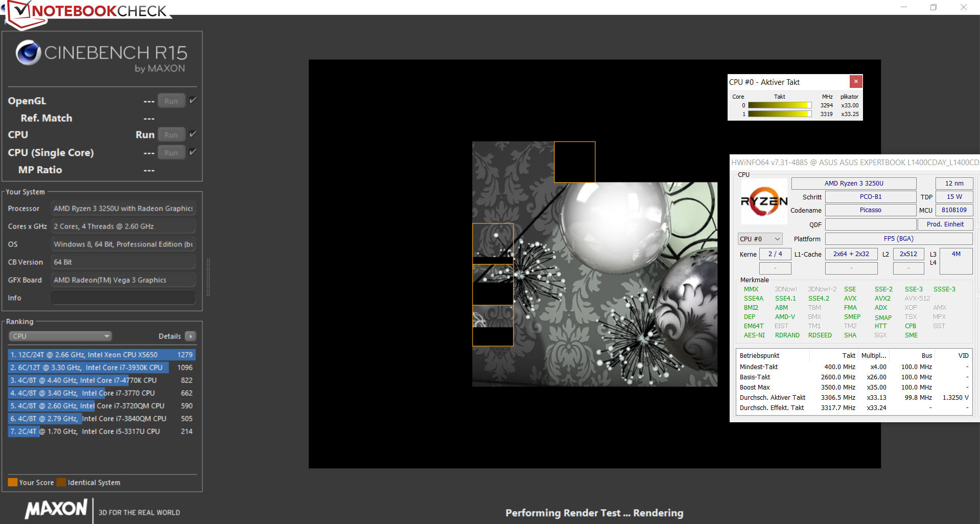This screenshot has height=524, width=980.
Task: Run the CPU (Single Core) benchmark
Action: coord(171,152)
